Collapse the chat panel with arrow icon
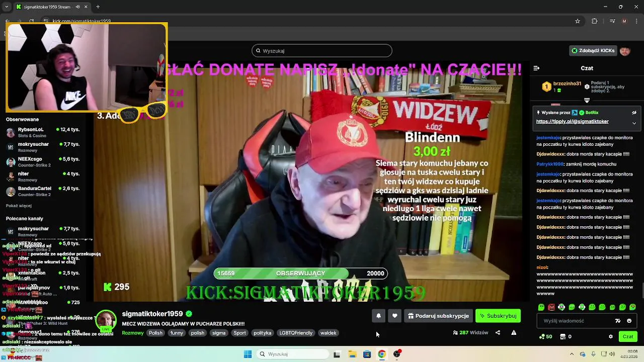Image resolution: width=644 pixels, height=362 pixels. pyautogui.click(x=536, y=68)
